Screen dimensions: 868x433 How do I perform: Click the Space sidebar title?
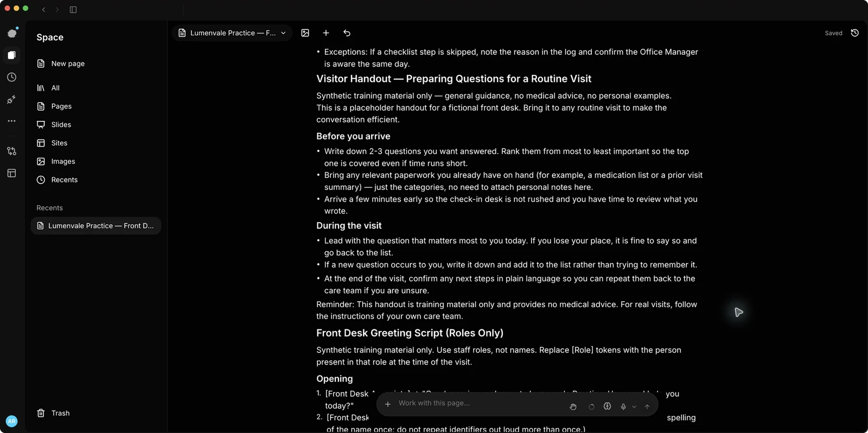point(50,37)
